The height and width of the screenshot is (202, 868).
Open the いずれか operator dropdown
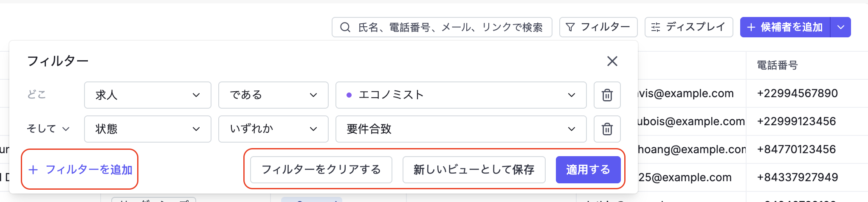pos(273,129)
